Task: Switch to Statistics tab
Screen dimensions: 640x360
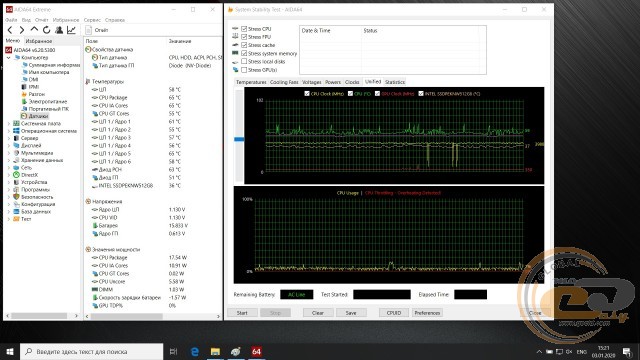Action: [x=395, y=82]
